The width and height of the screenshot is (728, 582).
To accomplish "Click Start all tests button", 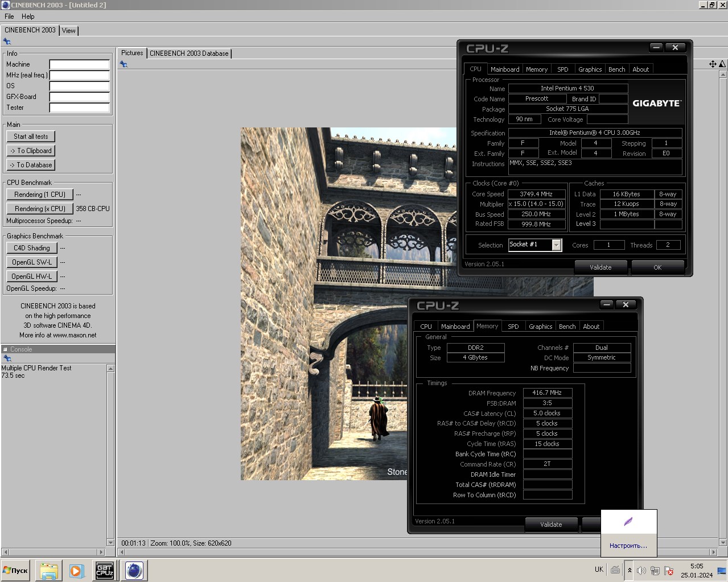I will tap(31, 137).
